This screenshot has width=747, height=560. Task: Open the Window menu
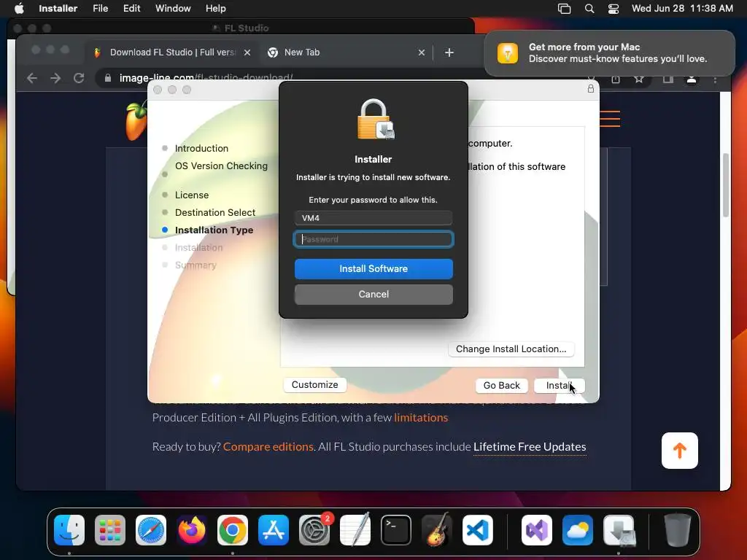click(x=173, y=8)
